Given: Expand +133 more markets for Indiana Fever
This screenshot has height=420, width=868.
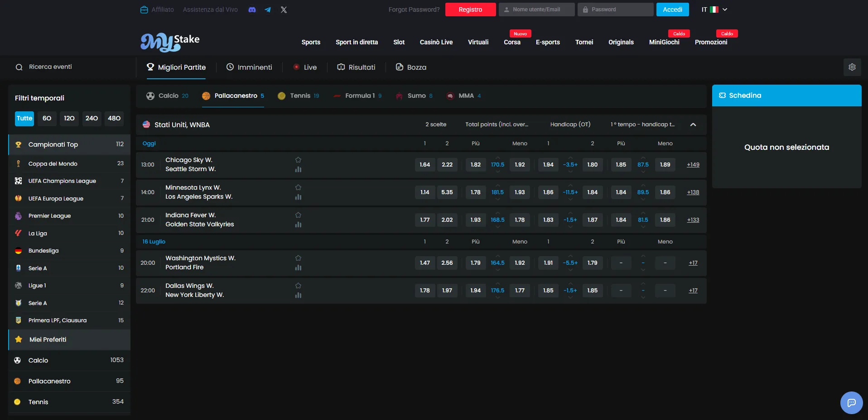Looking at the screenshot, I should [x=693, y=220].
